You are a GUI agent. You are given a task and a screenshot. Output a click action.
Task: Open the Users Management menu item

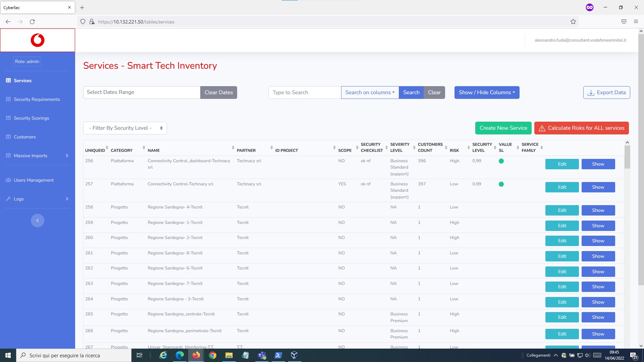point(34,180)
